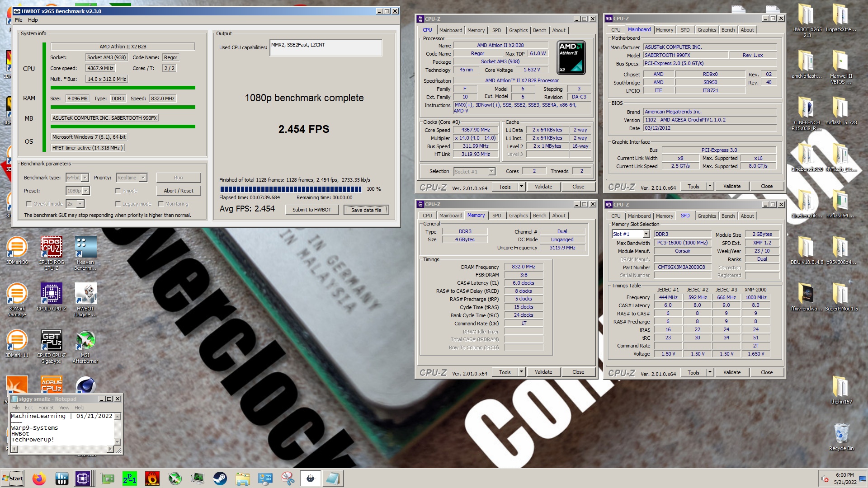Image resolution: width=868 pixels, height=488 pixels.
Task: Open the LinpackXtreme folder on the desktop
Action: (x=841, y=18)
